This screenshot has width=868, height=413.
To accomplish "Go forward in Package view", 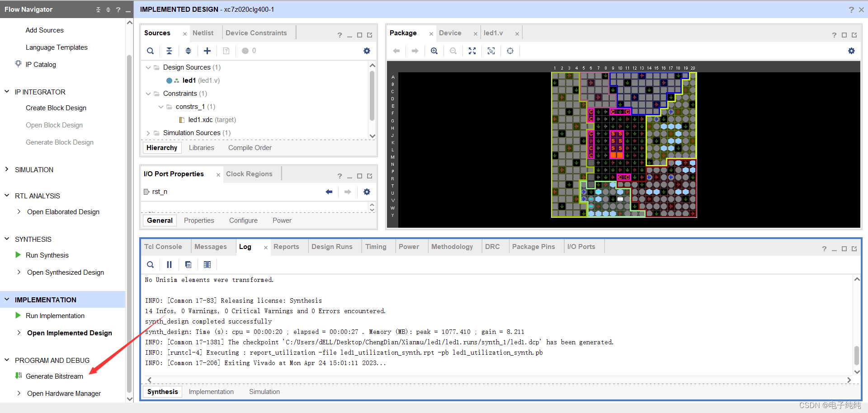I will pos(415,51).
